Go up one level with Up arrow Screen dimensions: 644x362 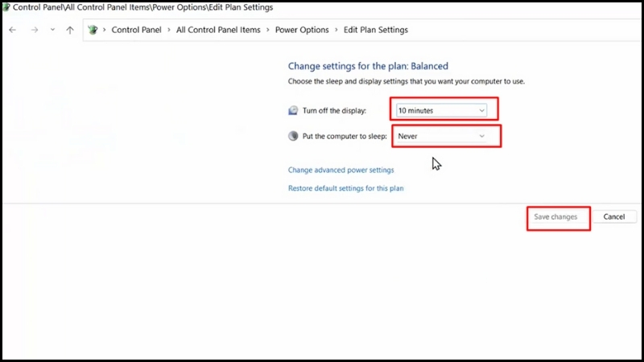tap(70, 30)
